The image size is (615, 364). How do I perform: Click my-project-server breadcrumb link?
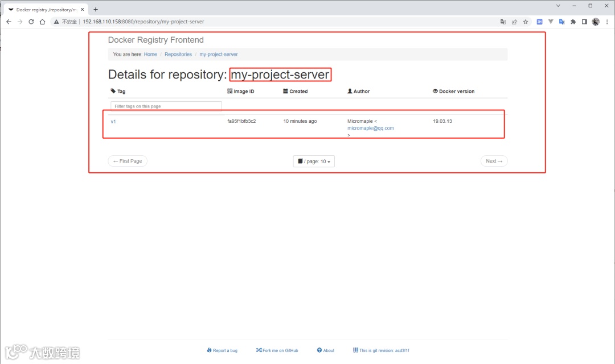pyautogui.click(x=219, y=55)
